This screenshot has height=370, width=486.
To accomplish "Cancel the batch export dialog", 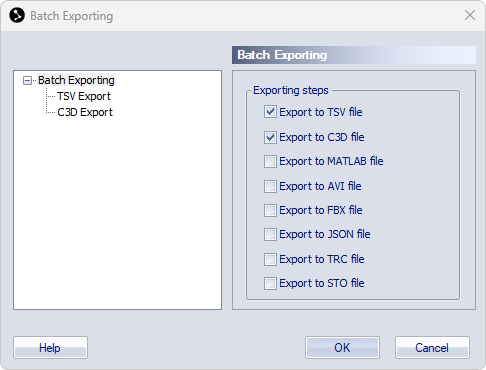I will [x=432, y=348].
